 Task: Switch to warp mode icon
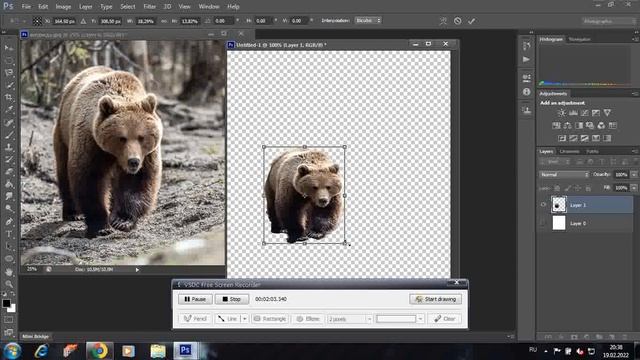coord(443,21)
